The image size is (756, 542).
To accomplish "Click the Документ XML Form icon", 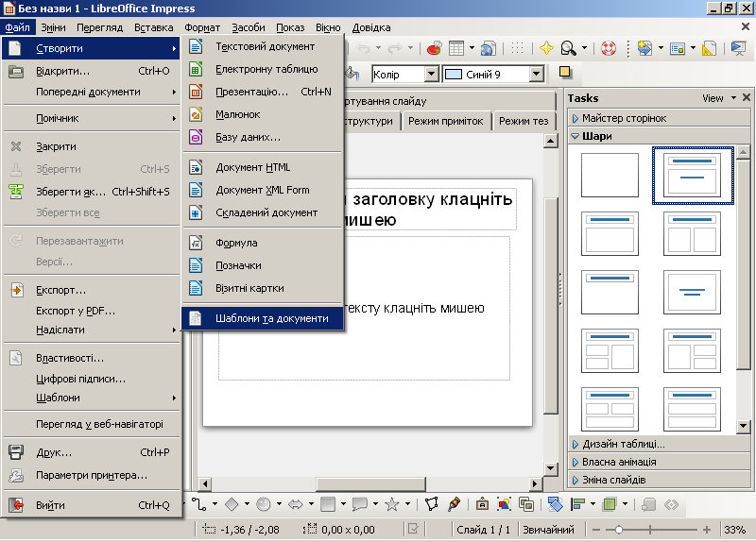I will 196,191.
